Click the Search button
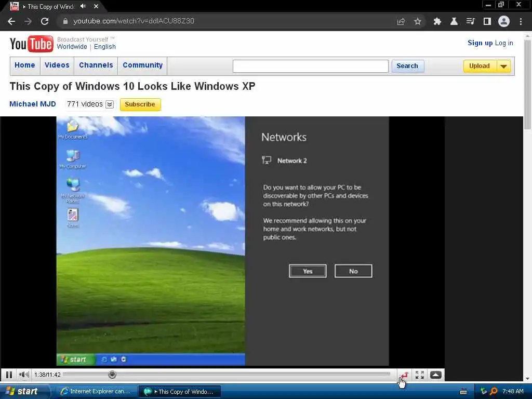The width and height of the screenshot is (532, 399). pyautogui.click(x=407, y=66)
